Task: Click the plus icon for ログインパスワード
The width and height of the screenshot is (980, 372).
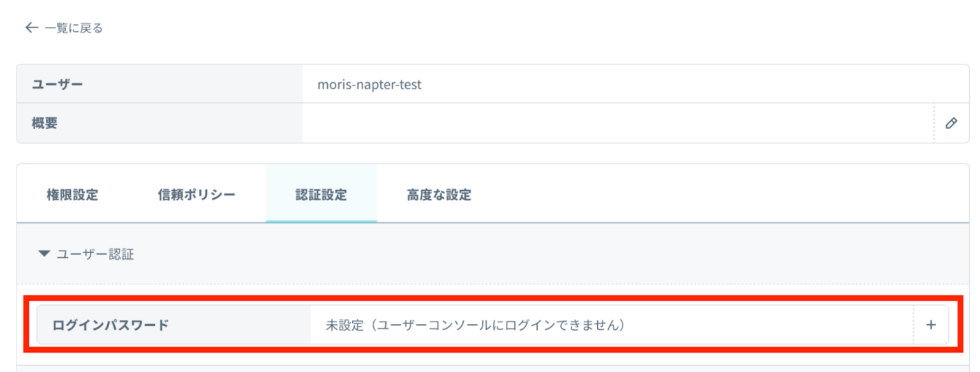Action: tap(931, 325)
